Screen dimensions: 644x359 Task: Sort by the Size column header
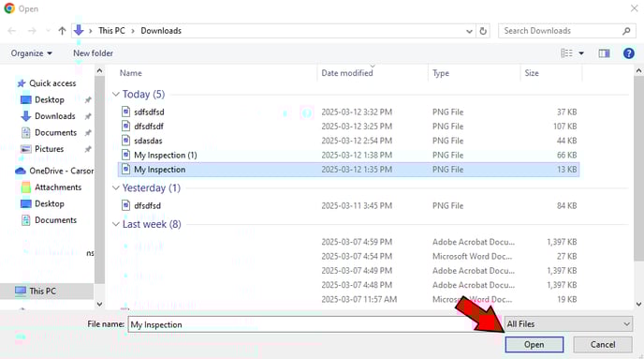click(x=532, y=73)
